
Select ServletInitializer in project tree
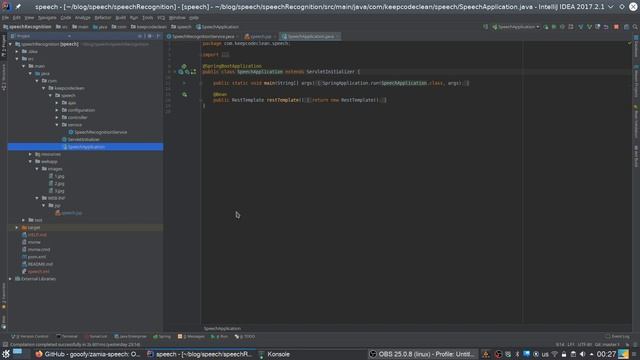point(81,140)
